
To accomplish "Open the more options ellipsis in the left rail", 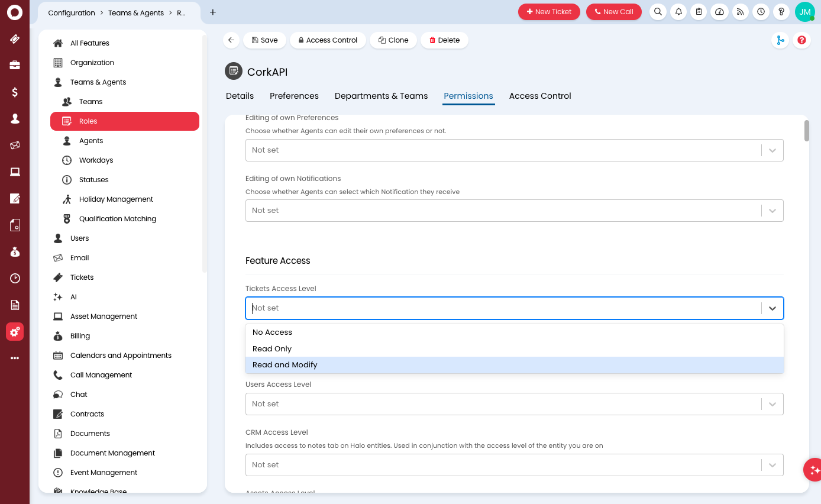I will (x=15, y=358).
